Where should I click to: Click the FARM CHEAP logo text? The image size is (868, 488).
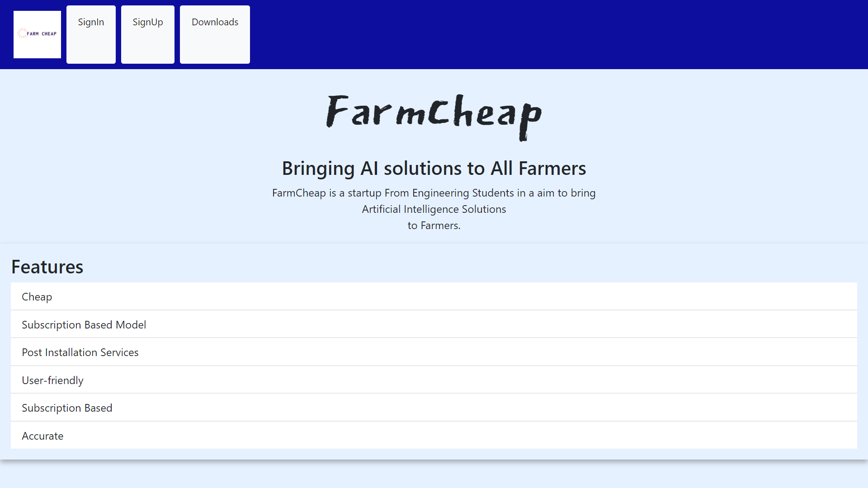tap(42, 34)
